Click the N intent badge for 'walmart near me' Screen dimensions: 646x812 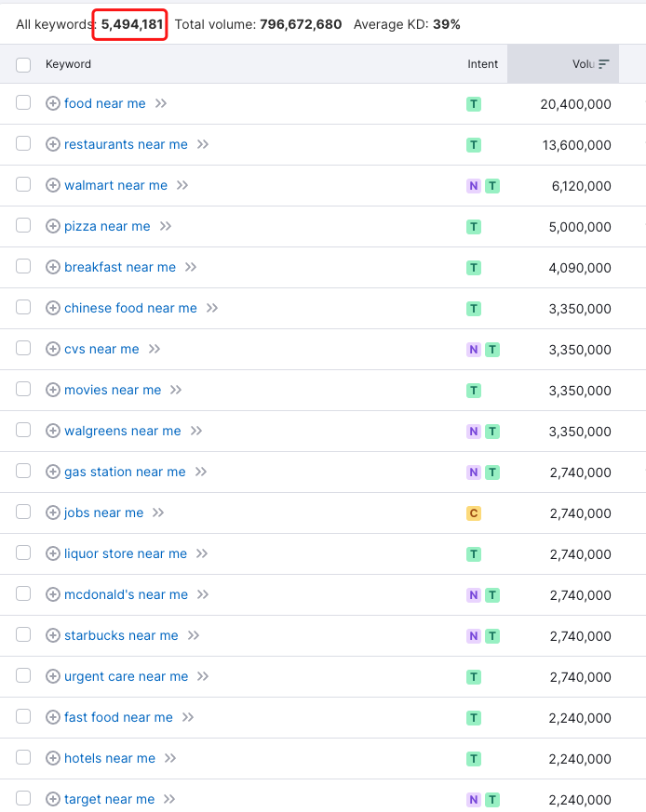(474, 186)
